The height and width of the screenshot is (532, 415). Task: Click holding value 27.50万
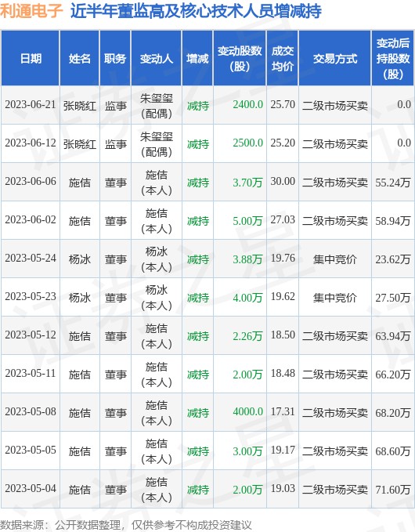tap(393, 298)
